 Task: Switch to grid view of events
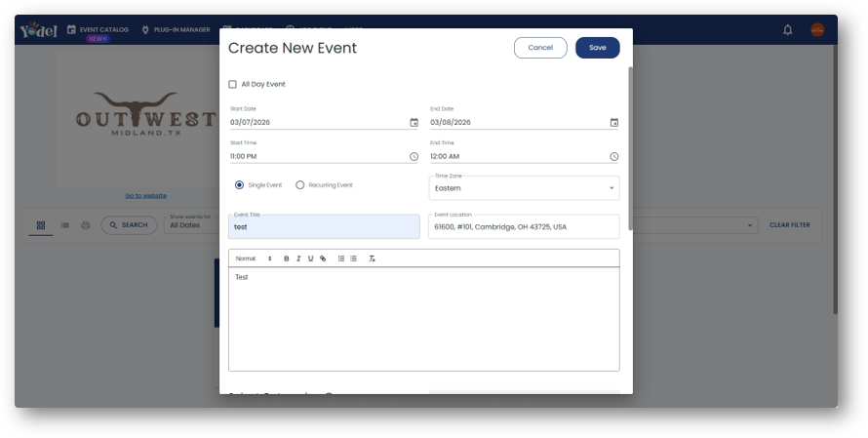[x=41, y=225]
